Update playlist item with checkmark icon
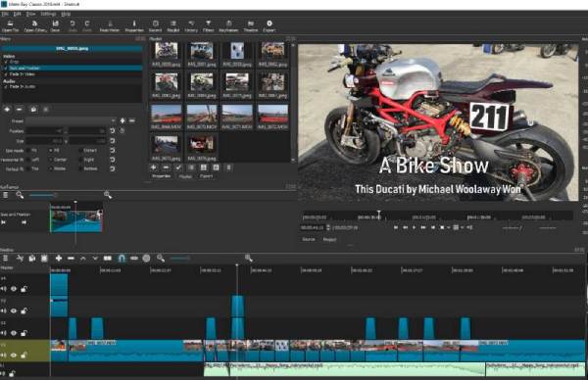The height and width of the screenshot is (380, 588). pos(178,167)
